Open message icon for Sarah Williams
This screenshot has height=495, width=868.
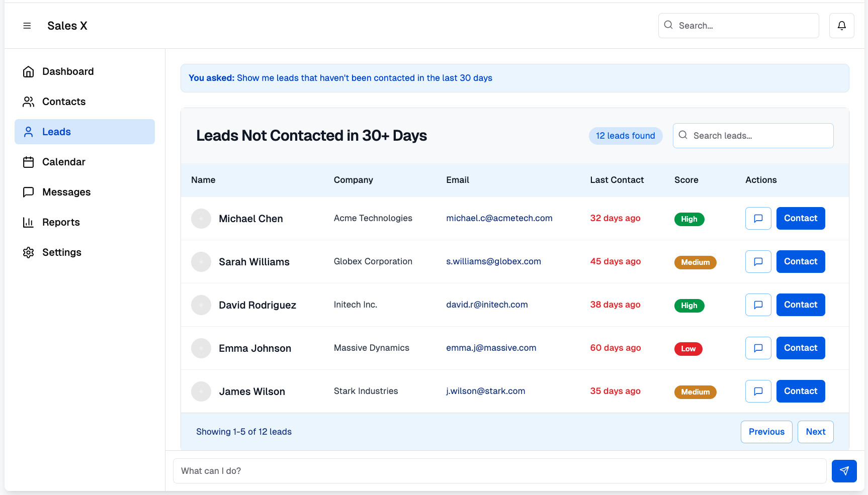point(758,261)
